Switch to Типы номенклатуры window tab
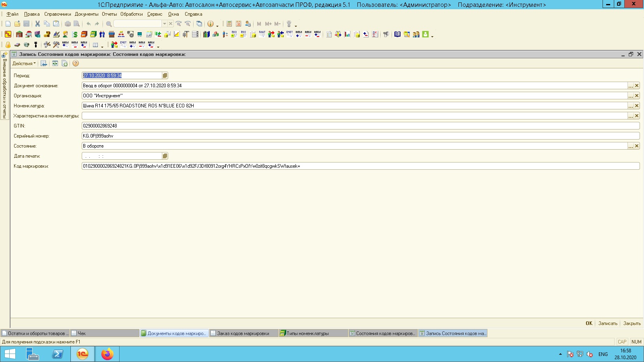This screenshot has width=644, height=362. (314, 333)
